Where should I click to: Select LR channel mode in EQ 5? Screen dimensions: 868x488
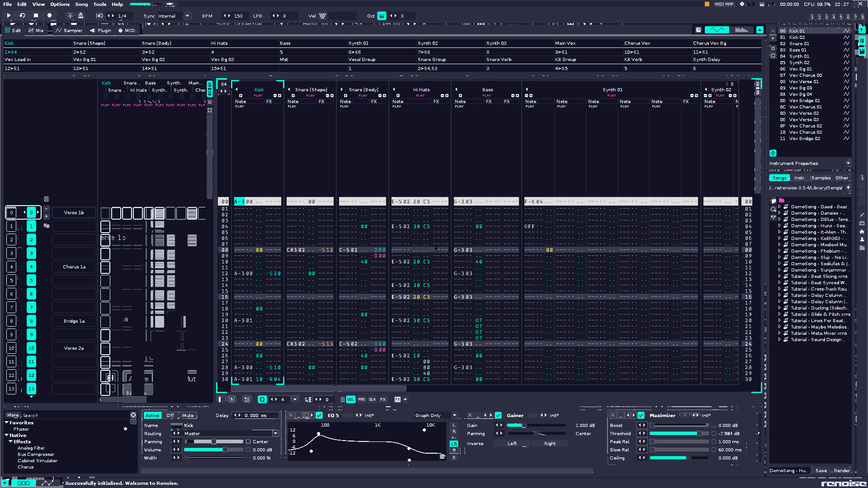pyautogui.click(x=454, y=444)
